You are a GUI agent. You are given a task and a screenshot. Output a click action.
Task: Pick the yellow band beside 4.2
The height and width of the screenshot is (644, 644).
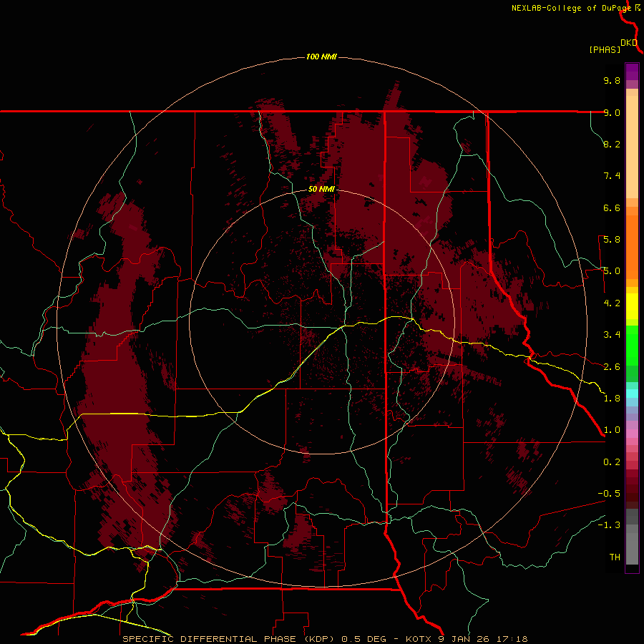pyautogui.click(x=632, y=306)
